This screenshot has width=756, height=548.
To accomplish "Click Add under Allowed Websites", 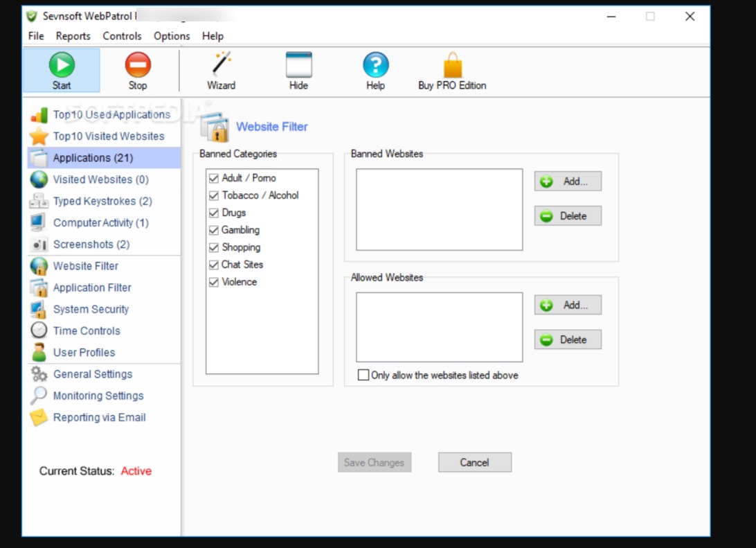I will pos(568,305).
